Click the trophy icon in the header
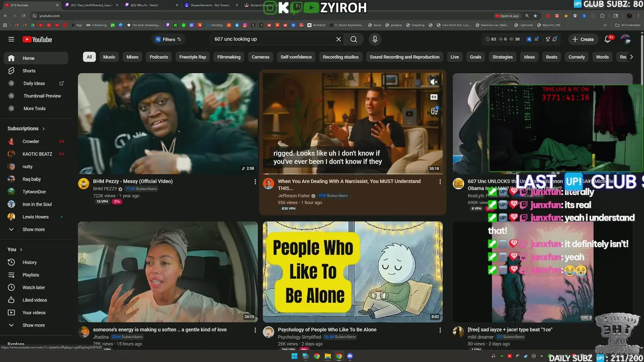Image resolution: width=644 pixels, height=362 pixels. (547, 39)
